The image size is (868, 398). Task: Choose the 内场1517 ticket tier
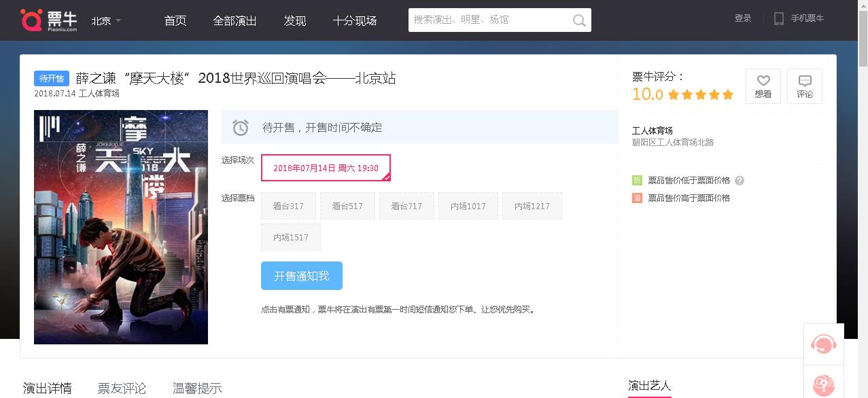290,237
